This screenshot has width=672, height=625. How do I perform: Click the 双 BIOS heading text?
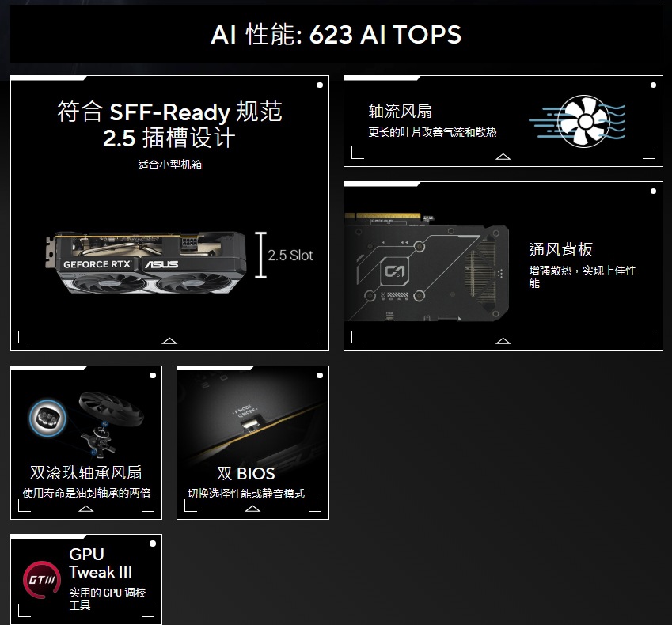[x=246, y=473]
